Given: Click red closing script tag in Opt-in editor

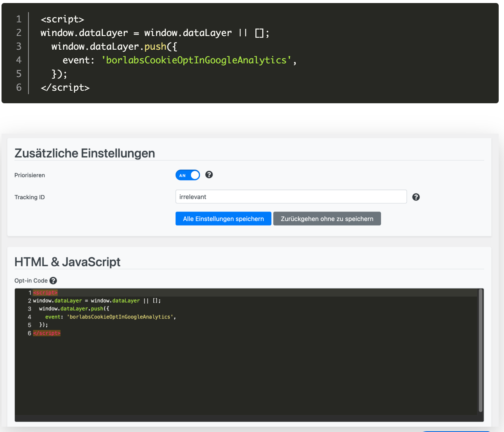Looking at the screenshot, I should [x=47, y=333].
